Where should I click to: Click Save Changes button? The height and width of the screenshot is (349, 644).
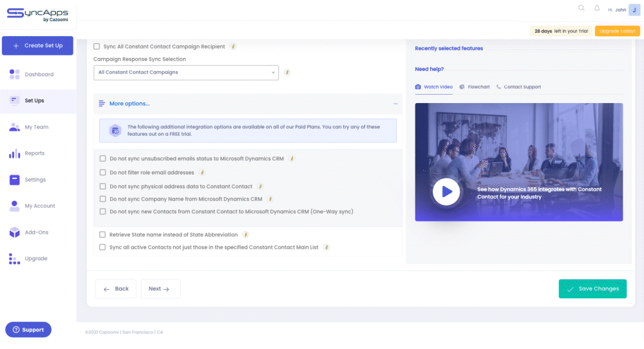pos(592,289)
